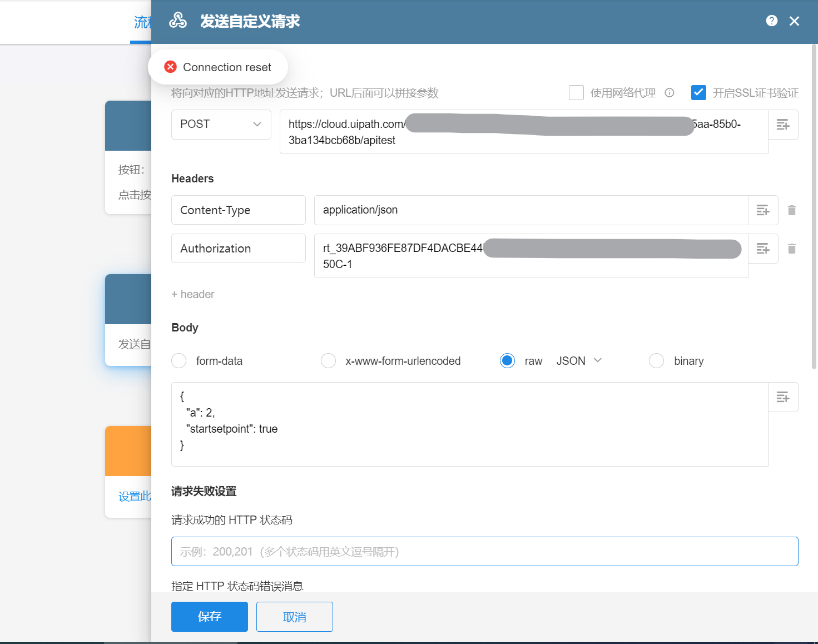The width and height of the screenshot is (818, 644).
Task: Click the HTTP success status code field
Action: point(484,552)
